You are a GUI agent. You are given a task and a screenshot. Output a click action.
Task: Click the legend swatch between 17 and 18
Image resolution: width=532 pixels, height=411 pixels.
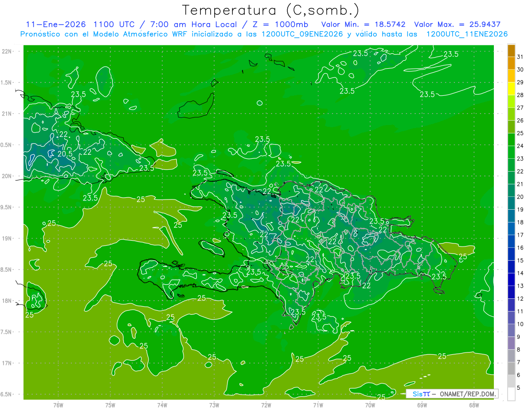pos(511,228)
